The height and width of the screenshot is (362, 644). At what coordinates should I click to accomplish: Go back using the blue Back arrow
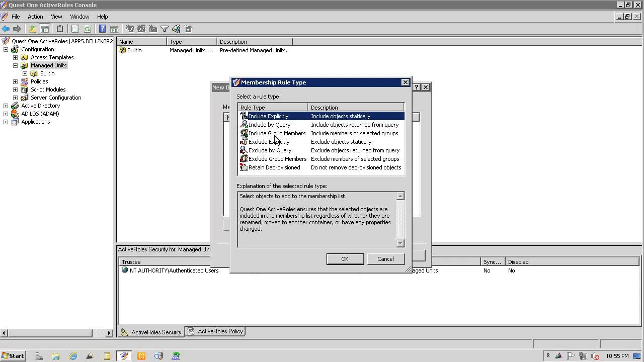tap(6, 29)
